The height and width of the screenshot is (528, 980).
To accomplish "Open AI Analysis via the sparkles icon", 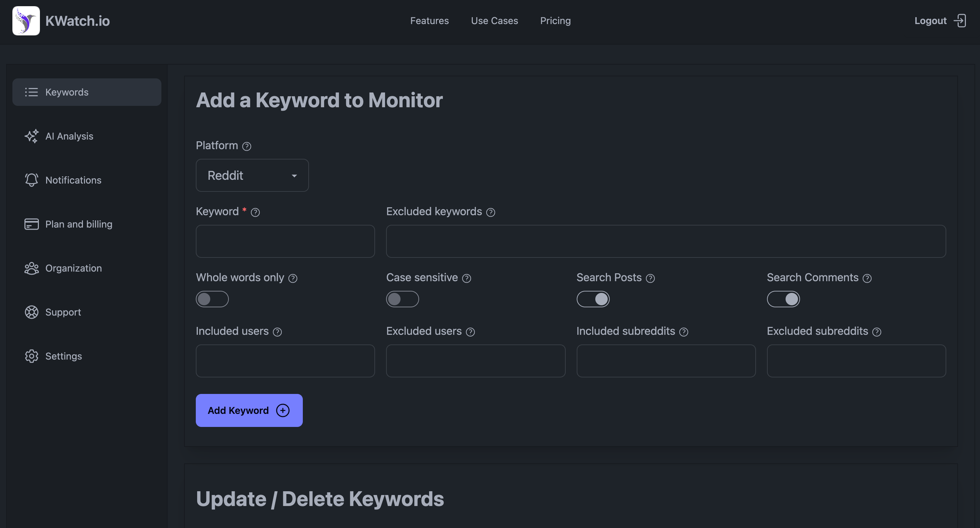I will [32, 136].
